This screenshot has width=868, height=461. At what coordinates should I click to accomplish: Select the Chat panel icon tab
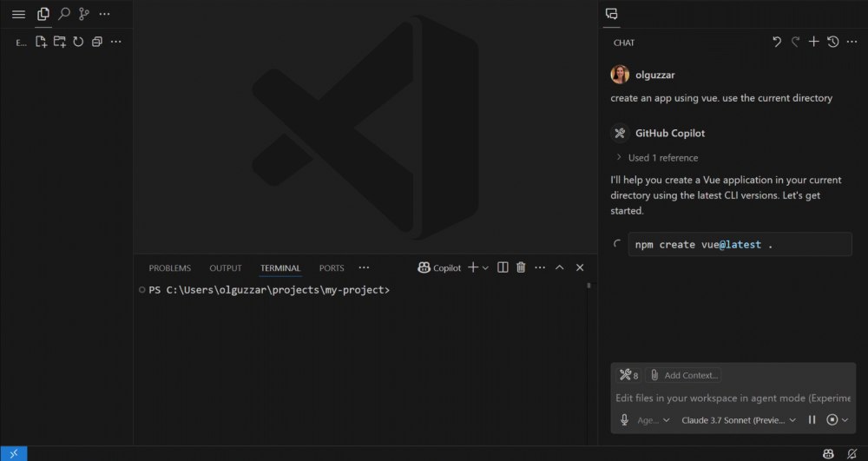(x=611, y=15)
